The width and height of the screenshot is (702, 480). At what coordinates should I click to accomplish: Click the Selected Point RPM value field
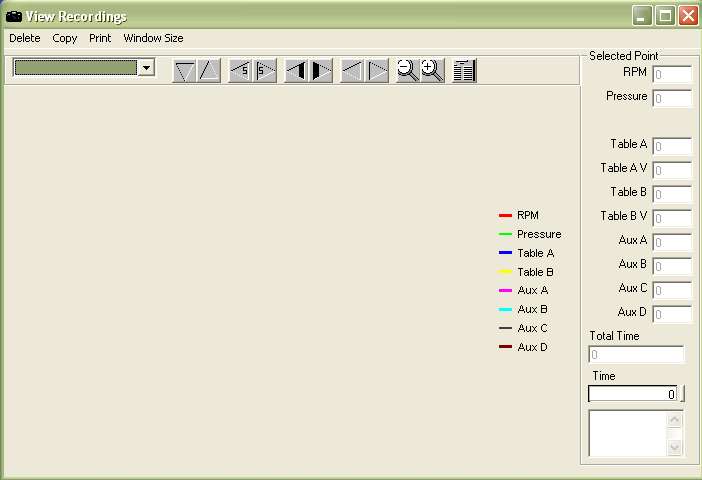(x=672, y=74)
